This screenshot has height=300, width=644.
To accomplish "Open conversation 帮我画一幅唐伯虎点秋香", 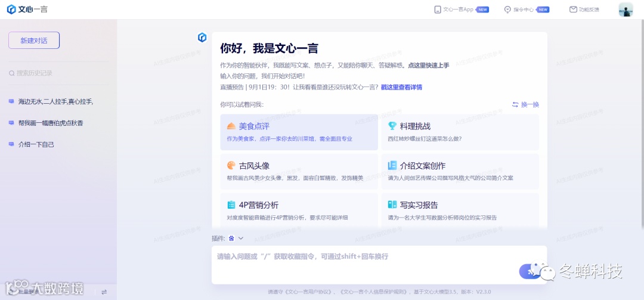I will 51,123.
